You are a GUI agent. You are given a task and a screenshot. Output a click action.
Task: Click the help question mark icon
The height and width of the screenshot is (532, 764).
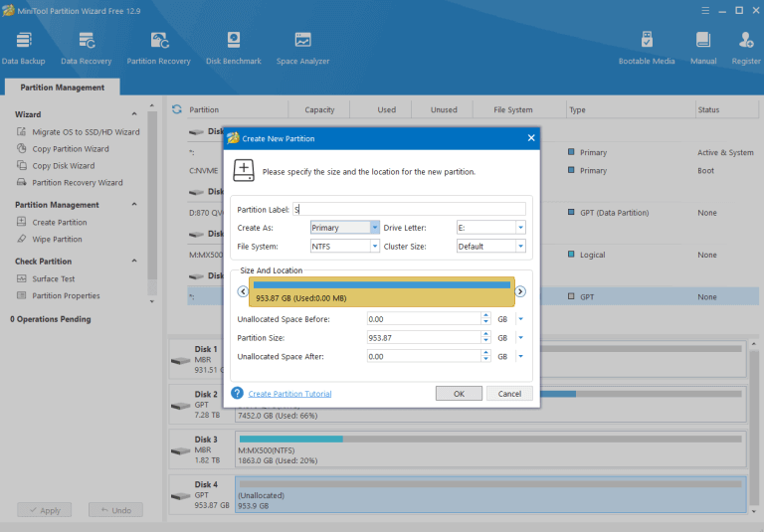(238, 393)
